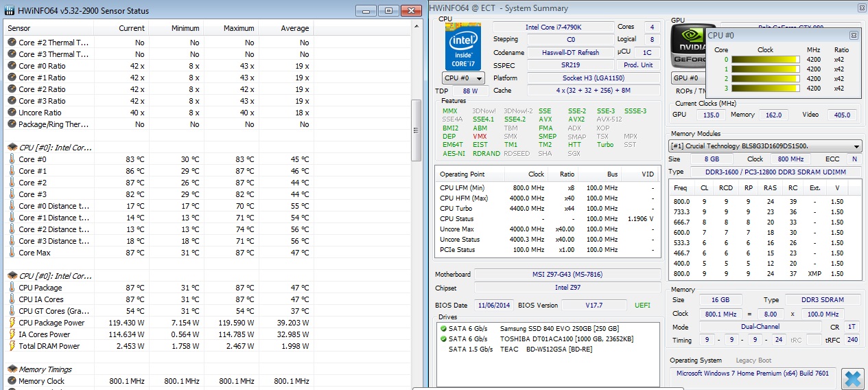
Task: Click the lightning bolt icon beside Total DRAM Power
Action: click(12, 346)
